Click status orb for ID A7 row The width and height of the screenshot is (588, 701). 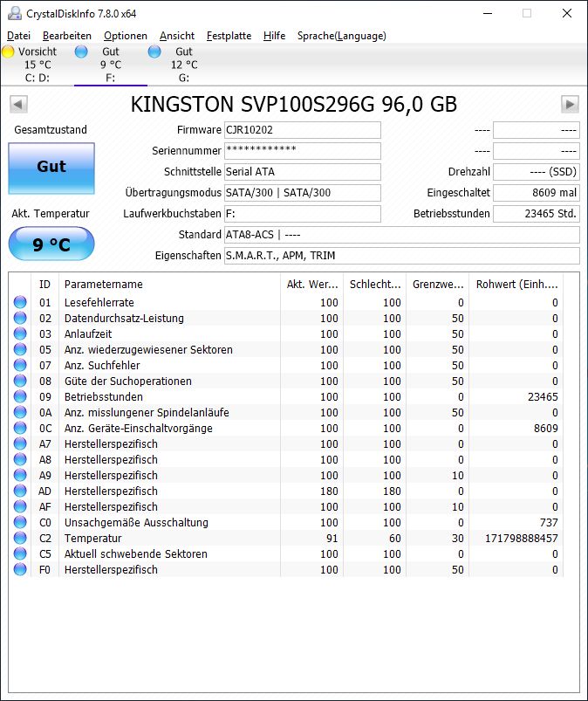pos(20,443)
